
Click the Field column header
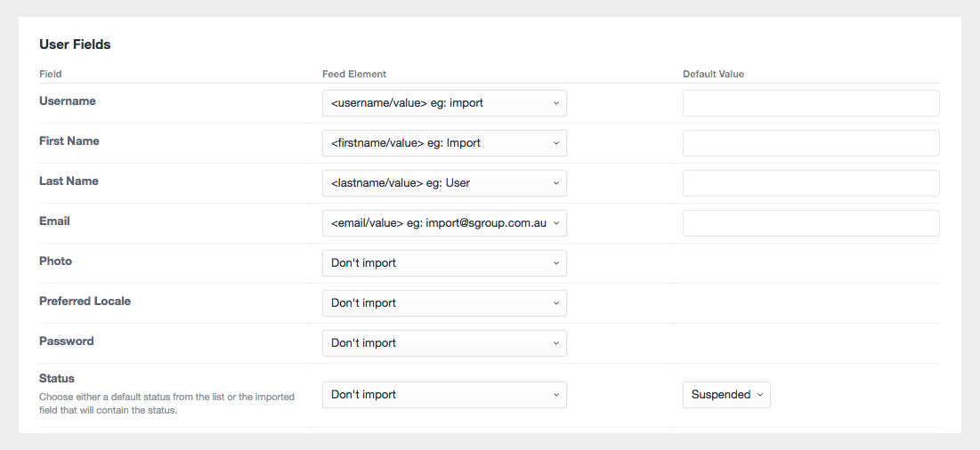point(51,74)
